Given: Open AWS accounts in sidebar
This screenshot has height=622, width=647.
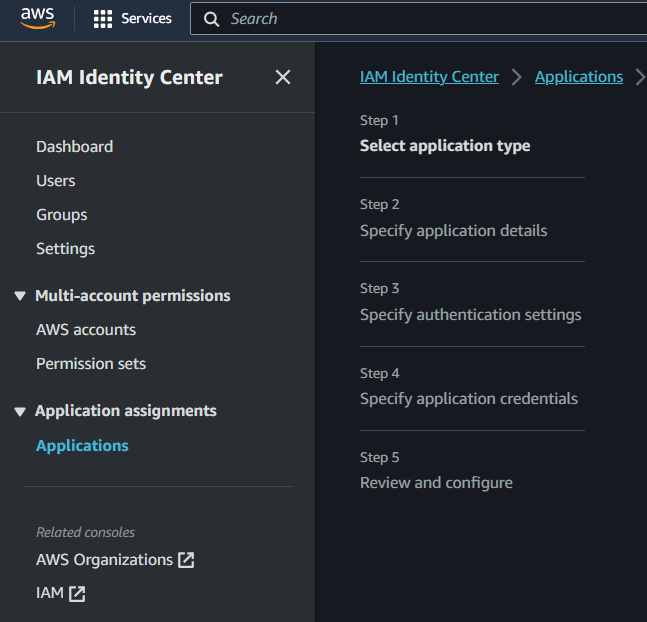Looking at the screenshot, I should coord(86,330).
